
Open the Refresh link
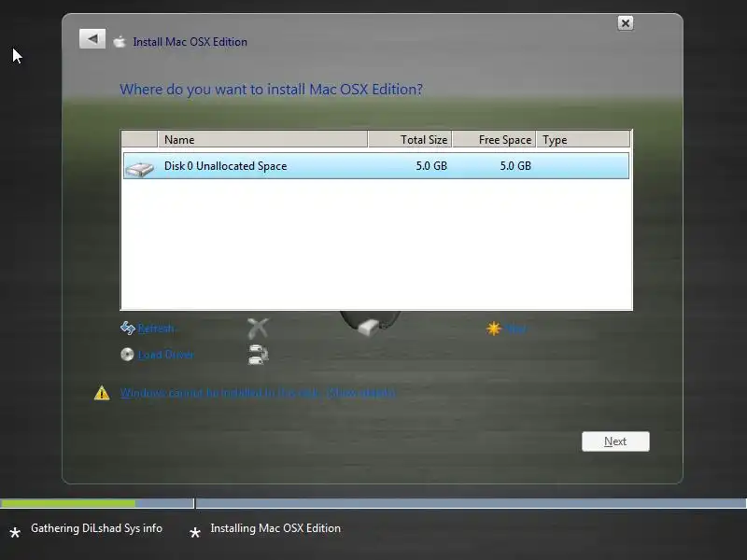[x=156, y=329]
